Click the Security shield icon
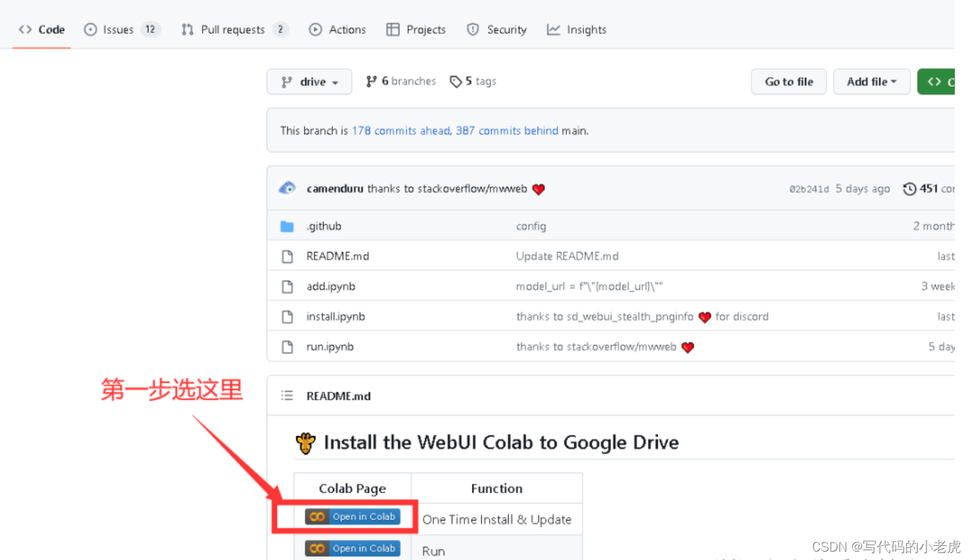Image resolution: width=971 pixels, height=560 pixels. 472,30
